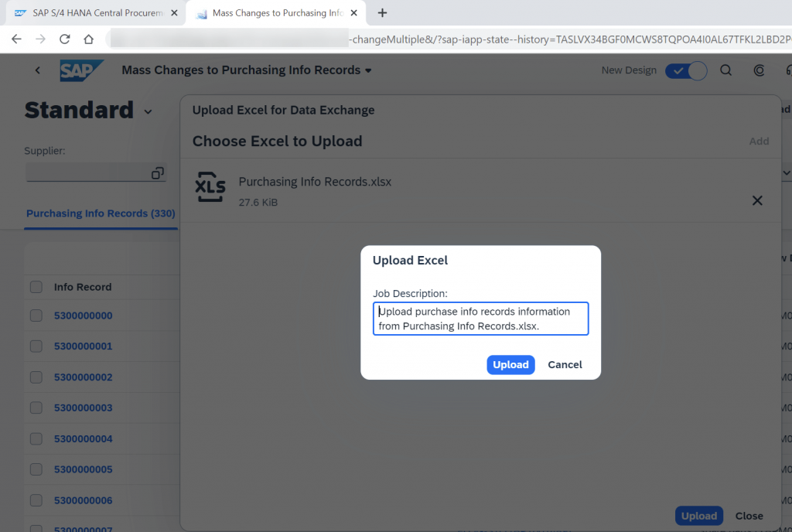The width and height of the screenshot is (792, 532).
Task: Click the Purchasing Info Records.xlsx file name
Action: [x=315, y=182]
